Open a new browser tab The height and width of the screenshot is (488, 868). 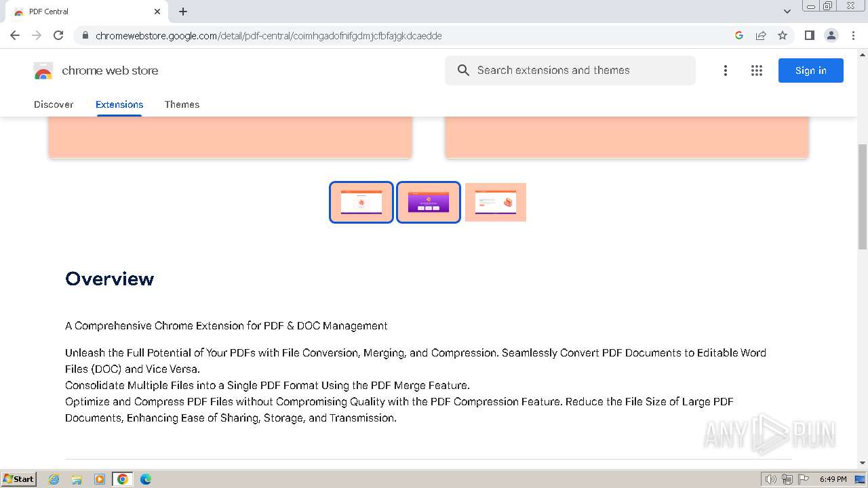tap(183, 12)
